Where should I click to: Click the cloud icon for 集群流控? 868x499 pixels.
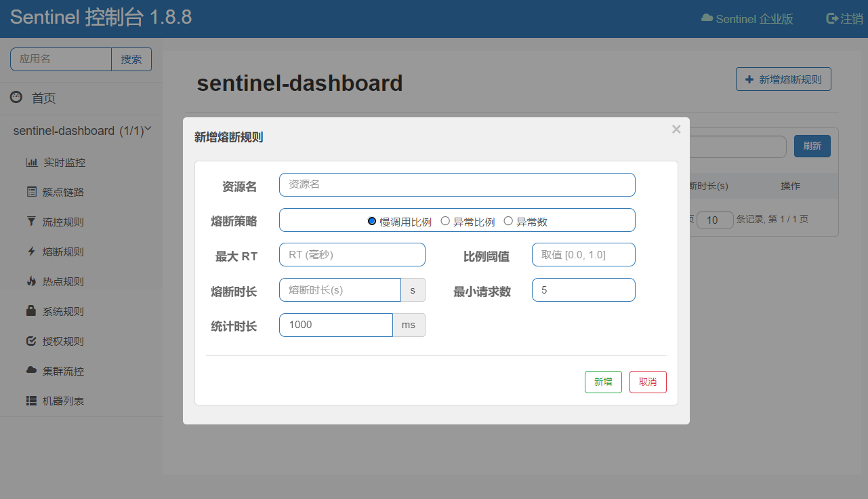31,371
